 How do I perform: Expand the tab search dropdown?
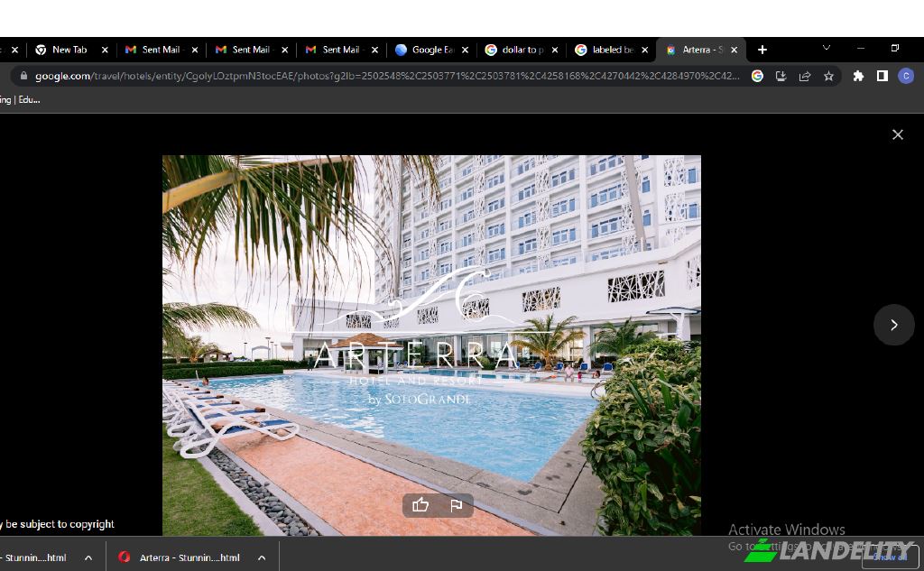(826, 48)
